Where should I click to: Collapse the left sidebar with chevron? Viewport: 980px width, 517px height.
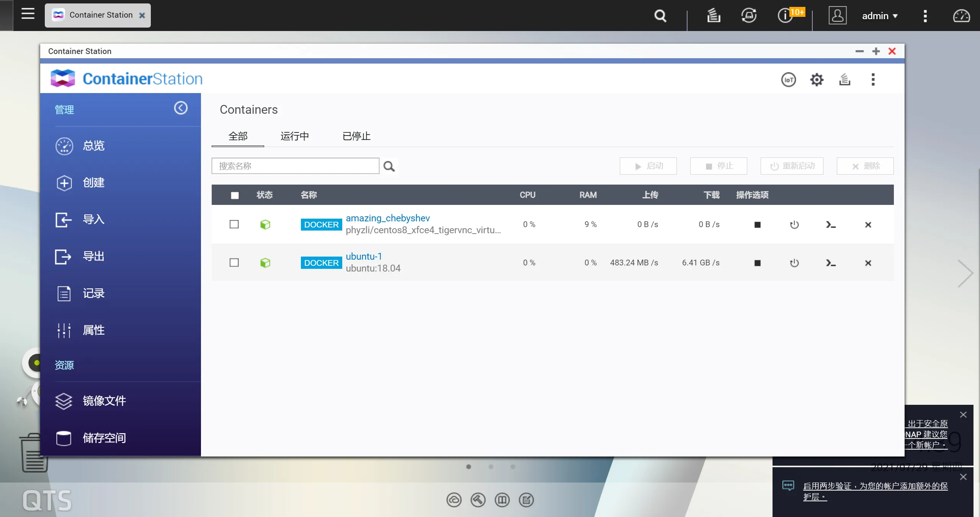181,108
